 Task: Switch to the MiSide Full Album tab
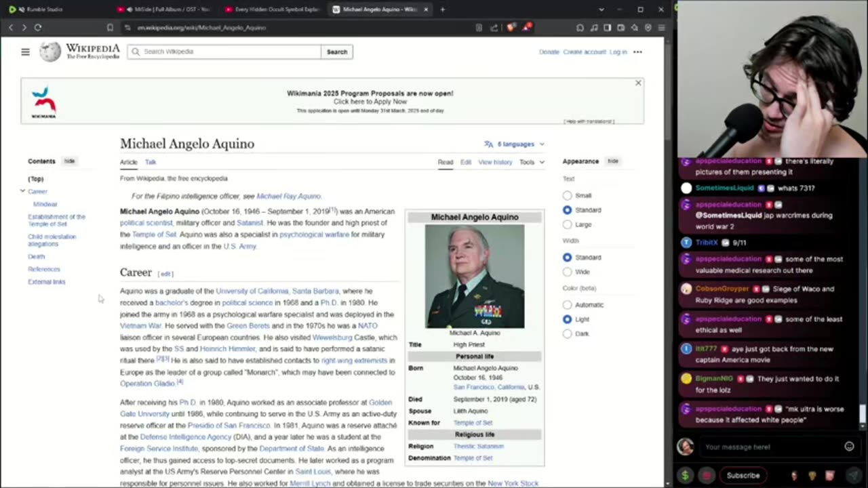click(x=163, y=9)
